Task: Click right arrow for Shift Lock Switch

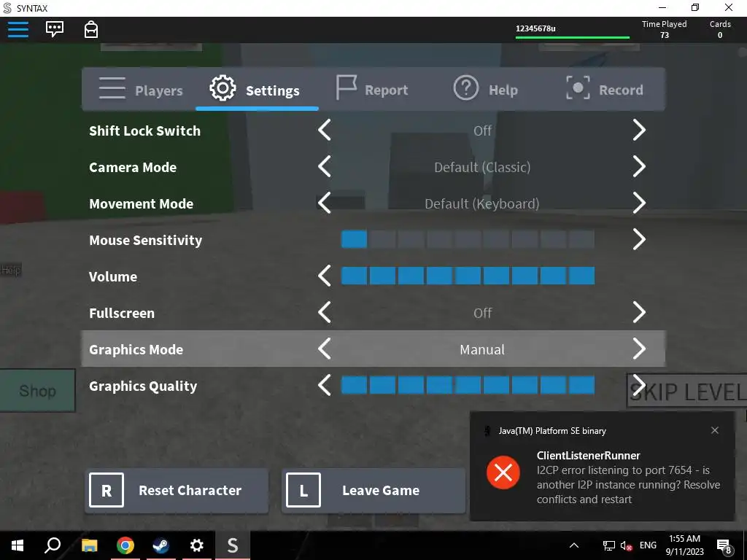Action: (639, 130)
